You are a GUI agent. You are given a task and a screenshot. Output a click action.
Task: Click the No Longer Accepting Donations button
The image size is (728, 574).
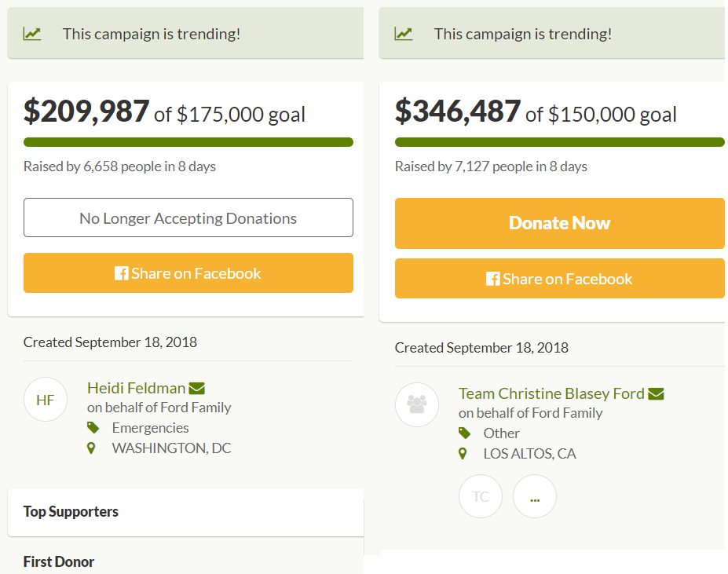tap(188, 218)
